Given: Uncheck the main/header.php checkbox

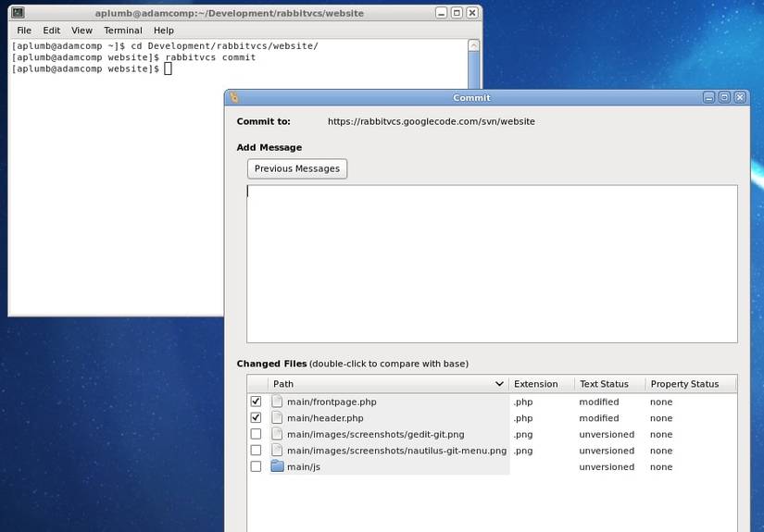Looking at the screenshot, I should [x=256, y=418].
